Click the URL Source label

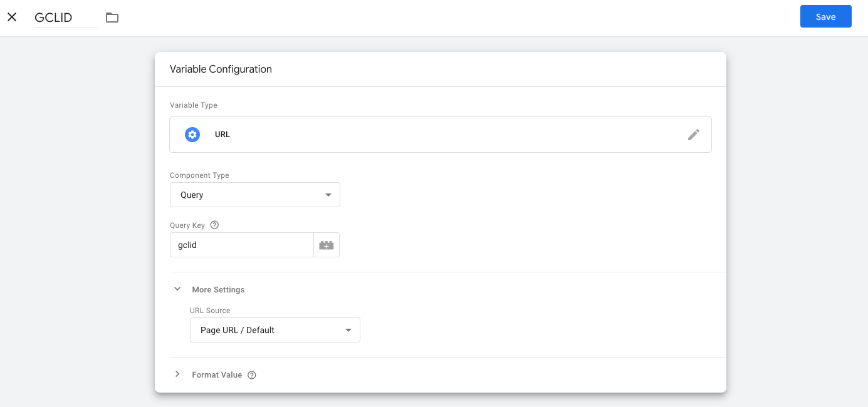pyautogui.click(x=210, y=311)
